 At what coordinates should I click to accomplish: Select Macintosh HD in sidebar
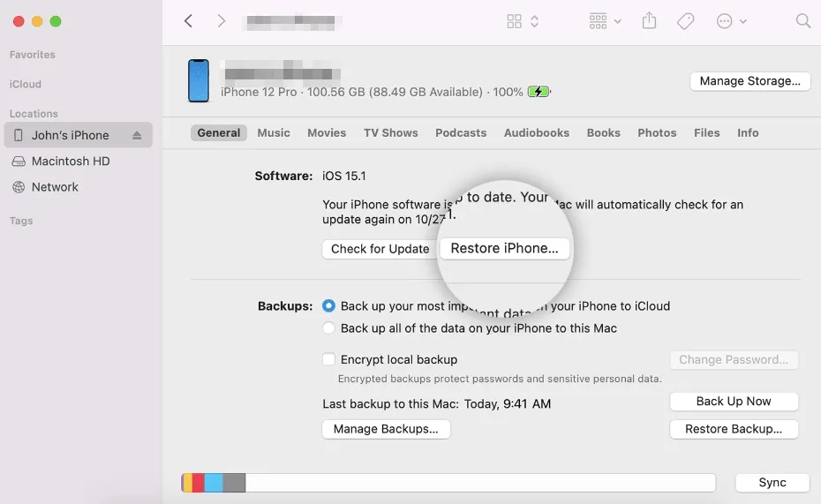pos(71,162)
